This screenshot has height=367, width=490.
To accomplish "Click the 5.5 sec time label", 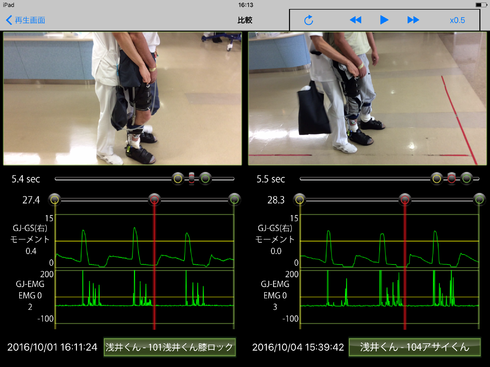I will click(x=271, y=179).
